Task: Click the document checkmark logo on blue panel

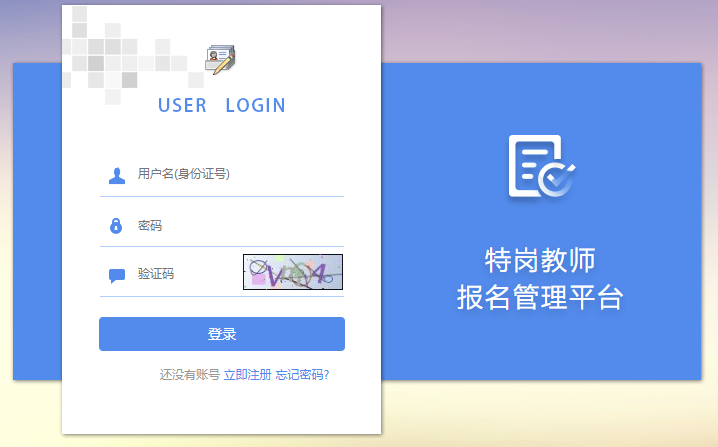Action: pyautogui.click(x=541, y=166)
